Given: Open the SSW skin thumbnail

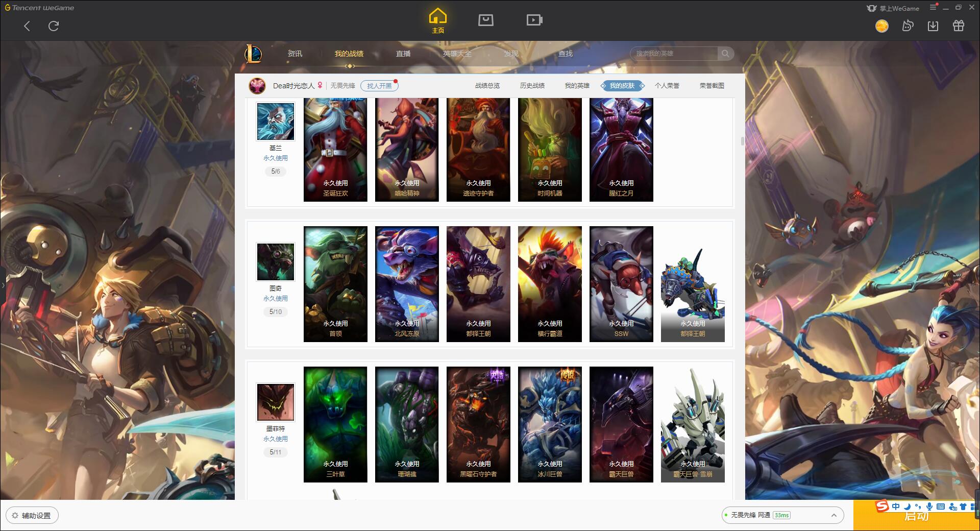Looking at the screenshot, I should tap(621, 284).
